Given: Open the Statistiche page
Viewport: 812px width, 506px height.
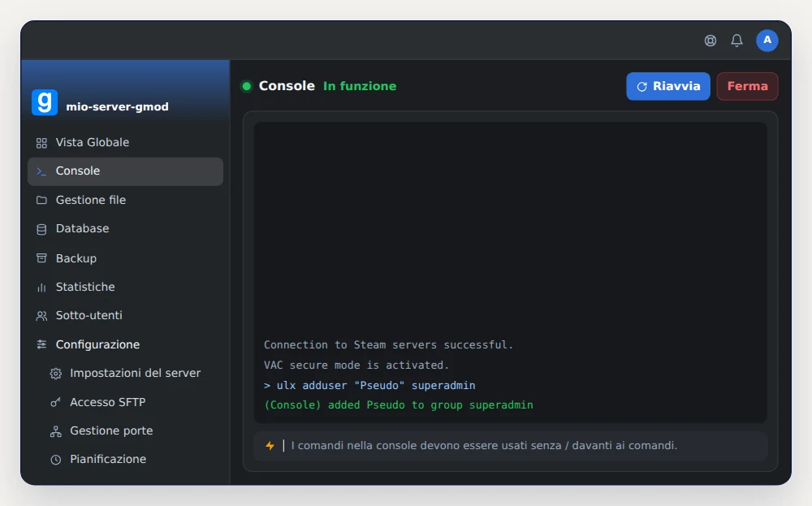Looking at the screenshot, I should point(125,287).
